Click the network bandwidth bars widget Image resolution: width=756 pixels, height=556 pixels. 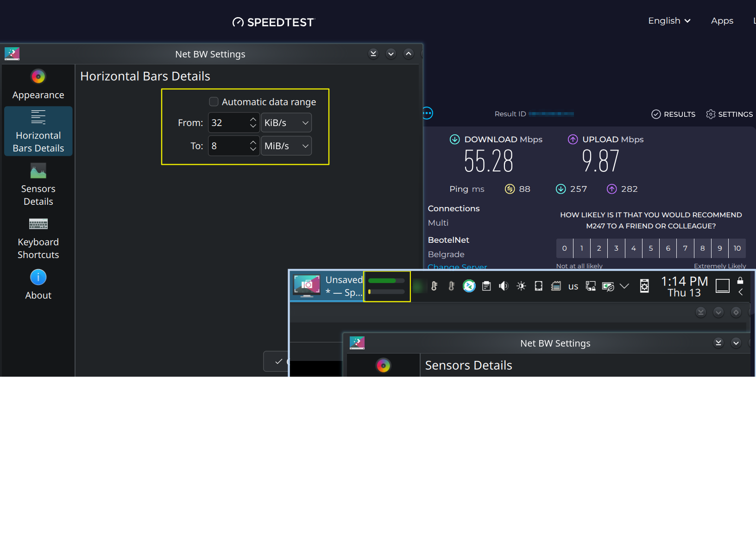387,286
